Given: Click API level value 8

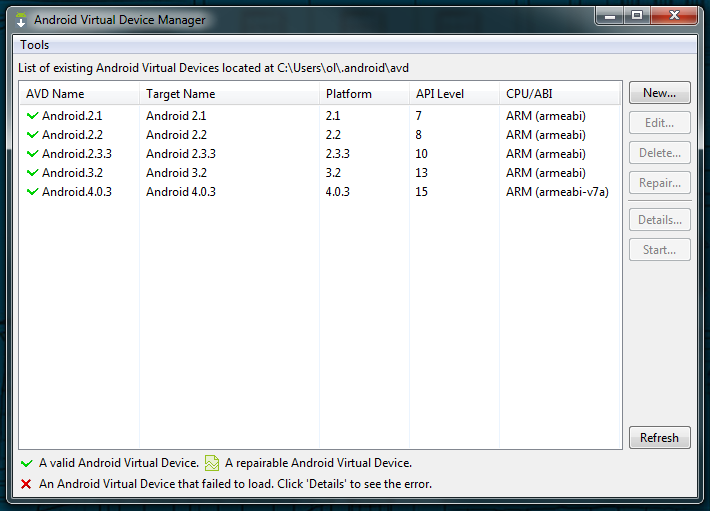Looking at the screenshot, I should 419,135.
